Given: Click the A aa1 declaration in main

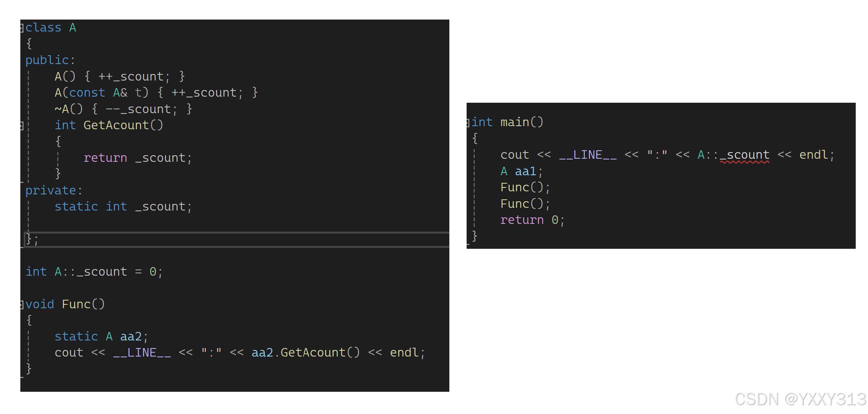Looking at the screenshot, I should coord(521,171).
